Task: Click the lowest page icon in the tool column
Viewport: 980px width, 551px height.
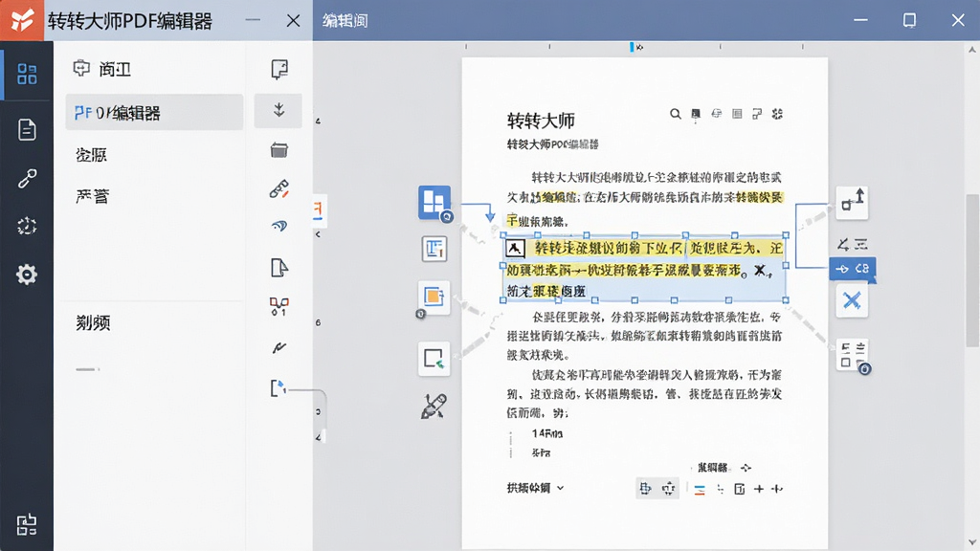Action: pos(278,388)
